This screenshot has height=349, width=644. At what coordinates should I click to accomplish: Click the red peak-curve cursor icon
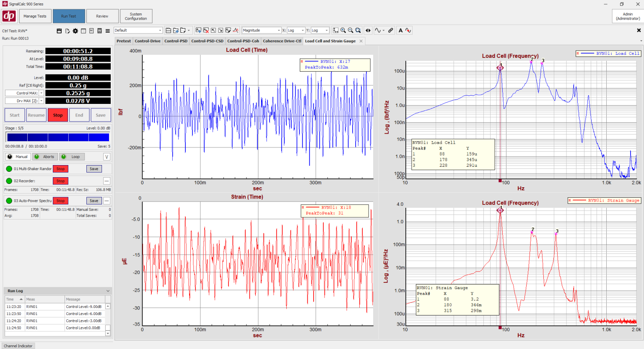pyautogui.click(x=236, y=30)
